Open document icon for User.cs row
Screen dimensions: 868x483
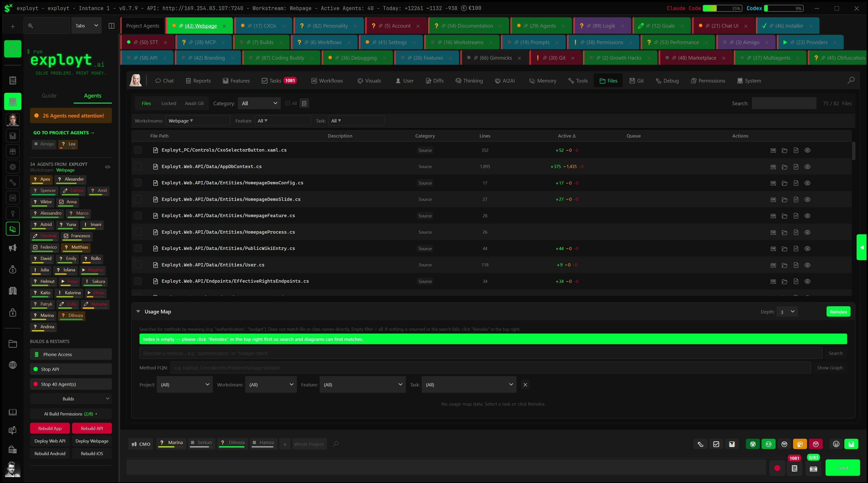[x=796, y=265]
